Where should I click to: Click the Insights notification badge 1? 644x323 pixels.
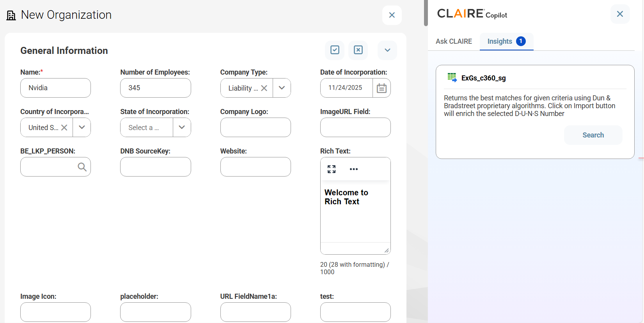[x=521, y=41]
